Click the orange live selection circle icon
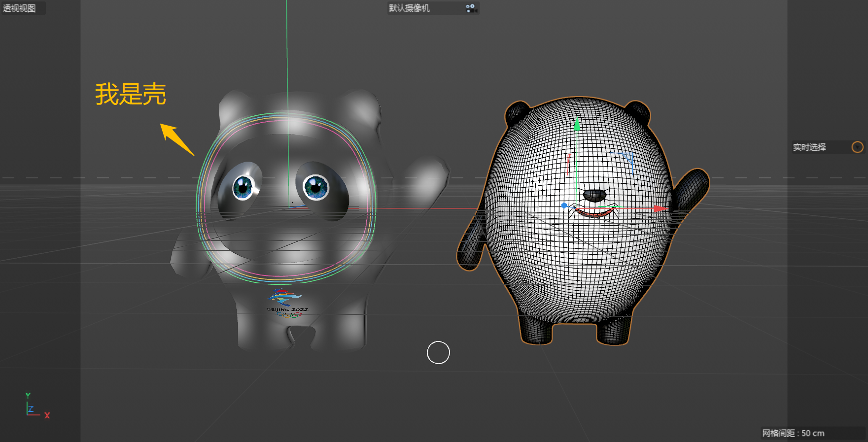 [x=858, y=147]
